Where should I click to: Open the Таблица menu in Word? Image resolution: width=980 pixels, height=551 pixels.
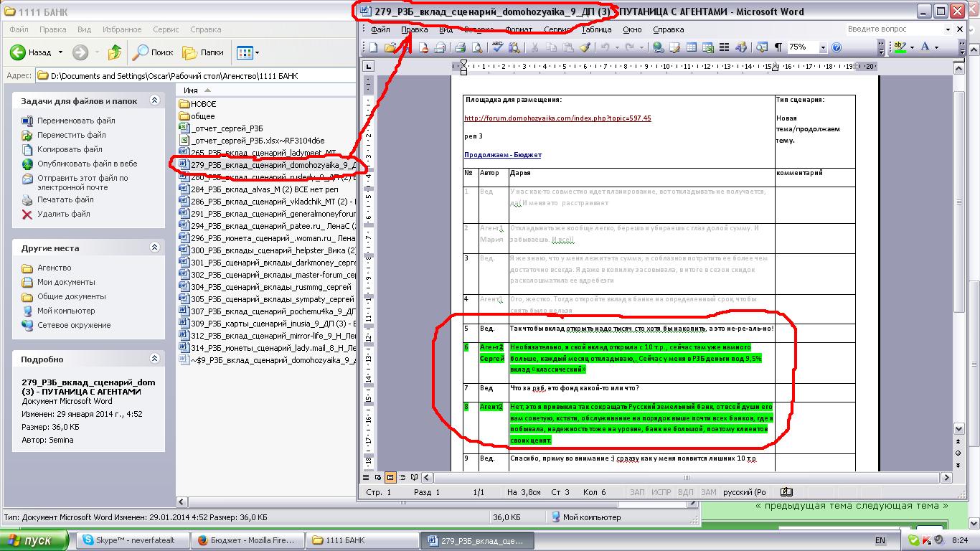pyautogui.click(x=596, y=29)
